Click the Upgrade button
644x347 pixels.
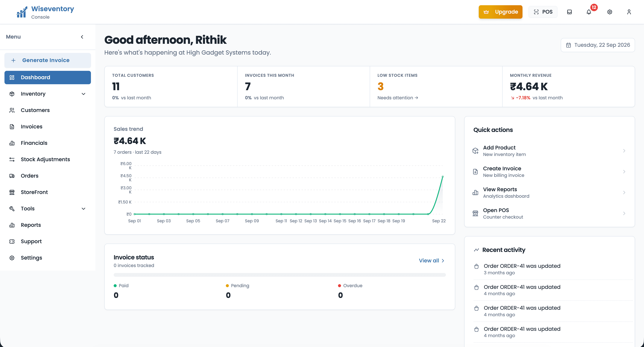[501, 12]
